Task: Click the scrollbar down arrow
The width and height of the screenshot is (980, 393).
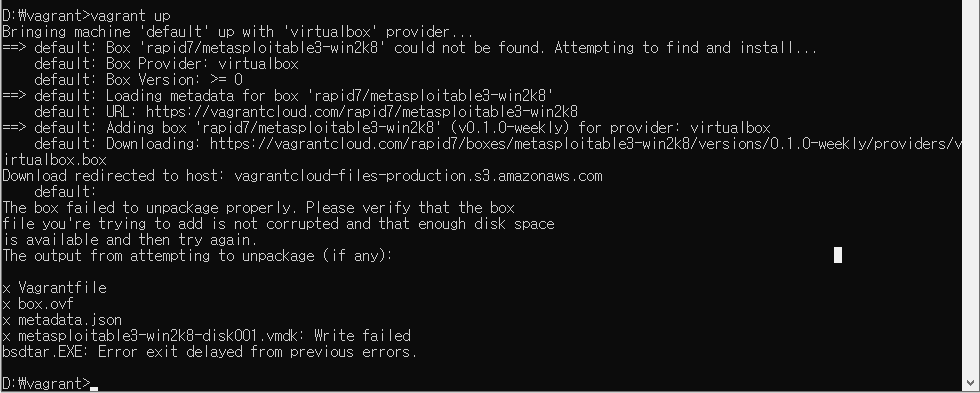Action: coord(971,384)
